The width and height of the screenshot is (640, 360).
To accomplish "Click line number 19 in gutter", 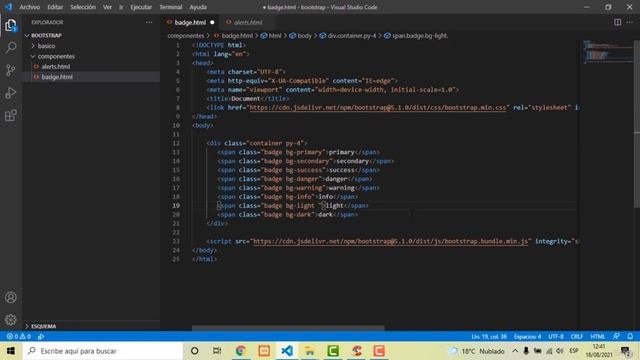I will tap(176, 206).
